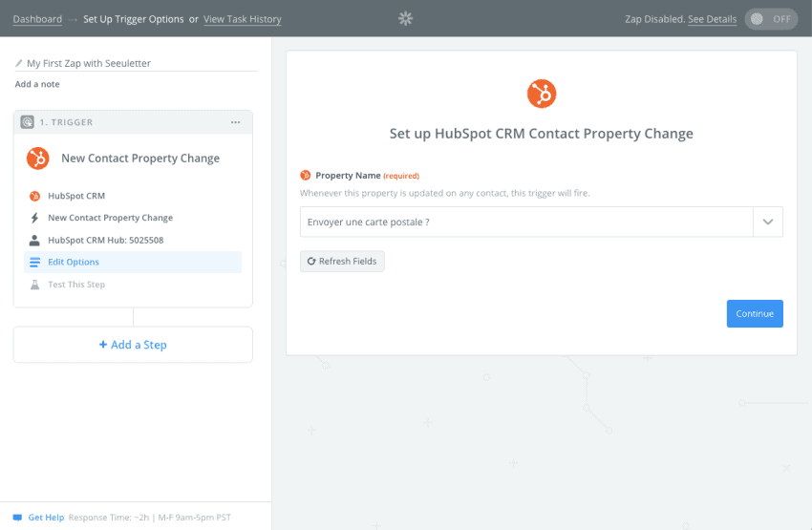
Task: Toggle the zap ON/OFF switch
Action: point(771,19)
